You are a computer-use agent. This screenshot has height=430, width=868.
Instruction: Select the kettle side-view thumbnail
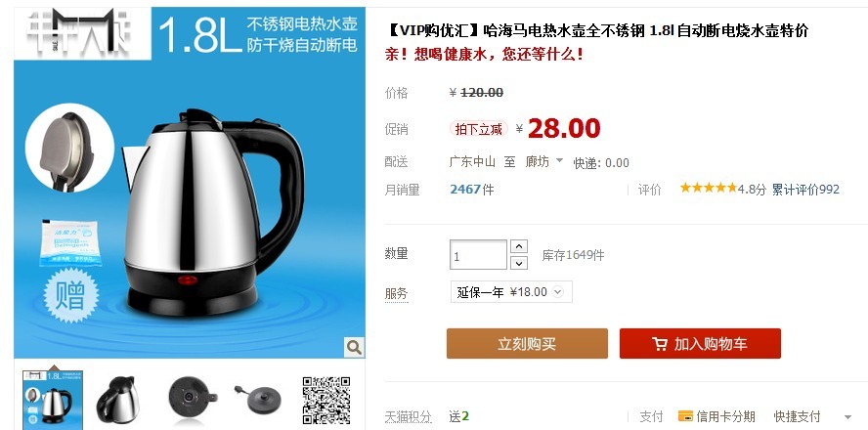coord(118,400)
